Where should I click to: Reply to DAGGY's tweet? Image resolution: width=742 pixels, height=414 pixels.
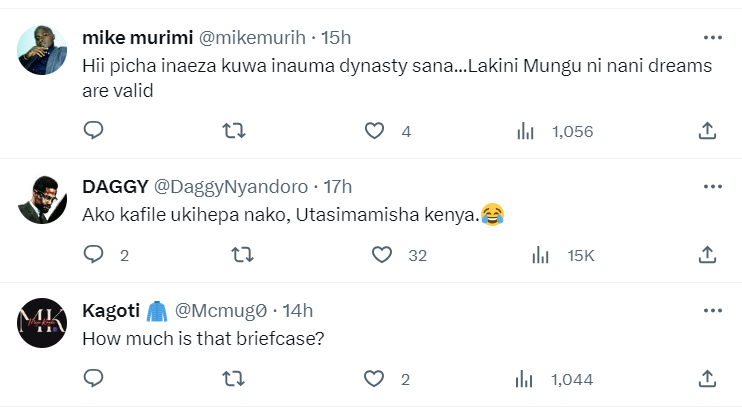pos(93,255)
